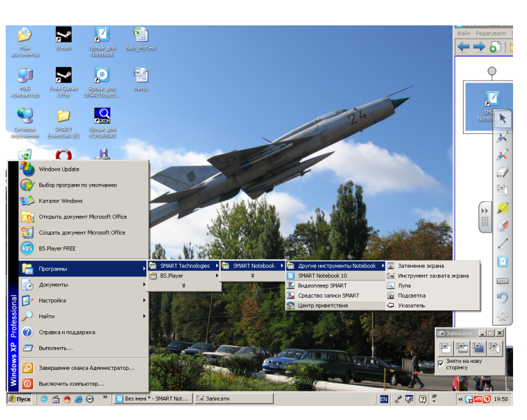Click 'Выбор программ по умолчанию'
This screenshot has height=420, width=527.
point(84,185)
